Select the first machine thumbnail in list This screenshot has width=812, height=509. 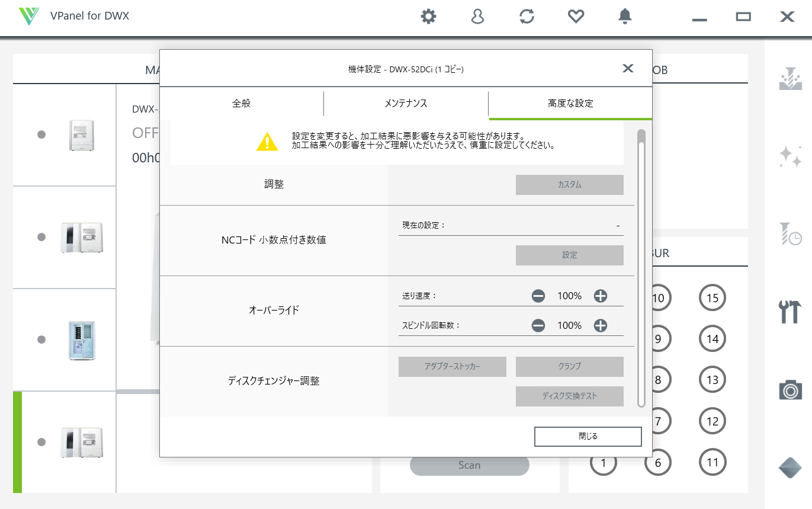point(82,135)
